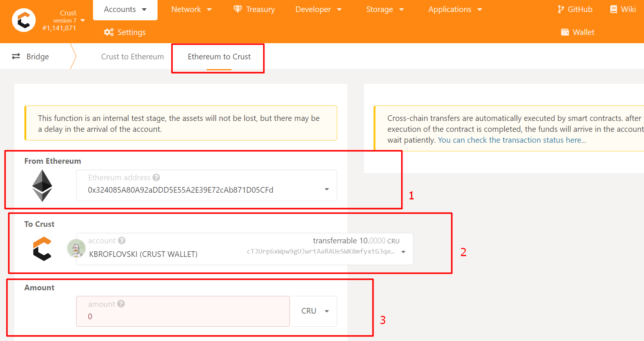Click the Ethereum diamond logo
Image resolution: width=644 pixels, height=341 pixels.
coord(42,186)
